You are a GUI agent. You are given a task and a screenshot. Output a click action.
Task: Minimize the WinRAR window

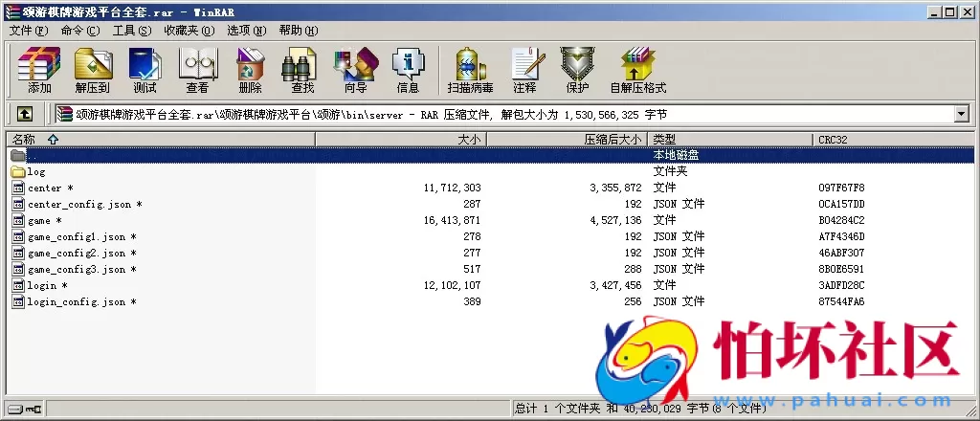935,11
